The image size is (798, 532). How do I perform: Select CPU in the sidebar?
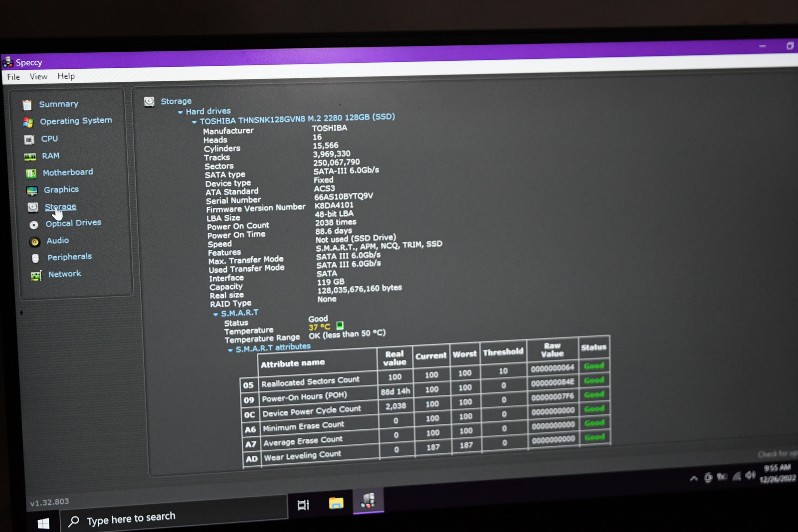coord(49,139)
